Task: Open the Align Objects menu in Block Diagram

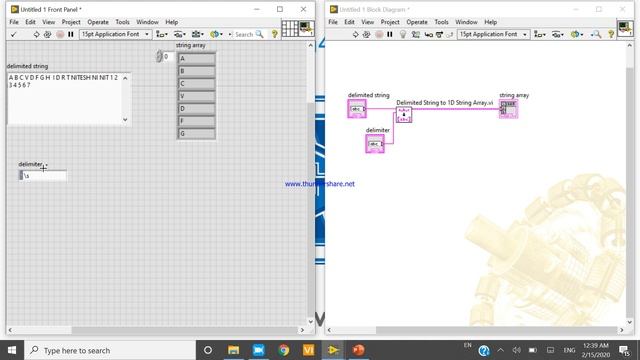Action: click(x=540, y=34)
